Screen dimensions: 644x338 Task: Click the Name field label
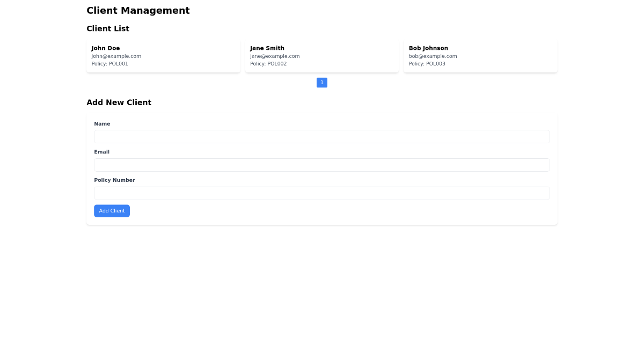(x=102, y=124)
